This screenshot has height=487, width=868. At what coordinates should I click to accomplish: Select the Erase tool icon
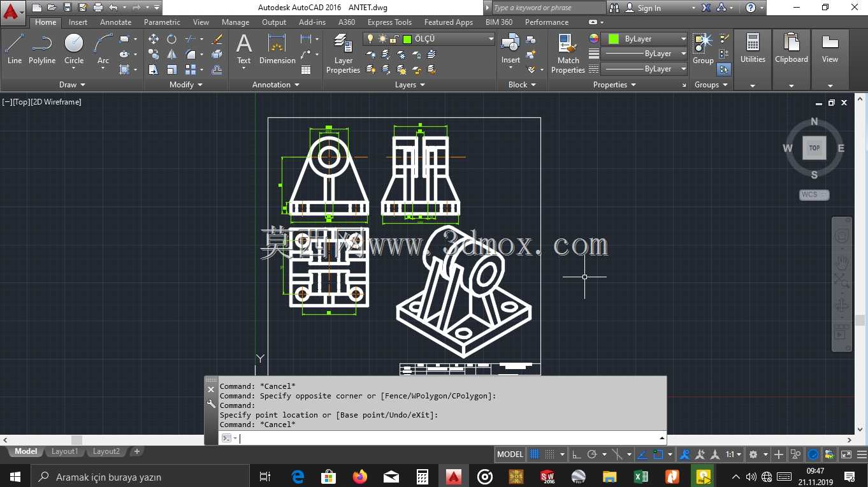217,39
